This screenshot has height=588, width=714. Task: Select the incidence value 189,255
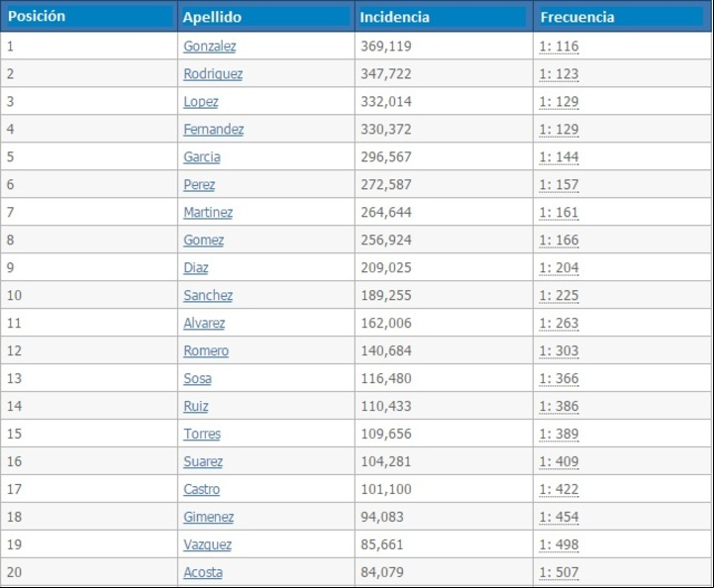[386, 295]
